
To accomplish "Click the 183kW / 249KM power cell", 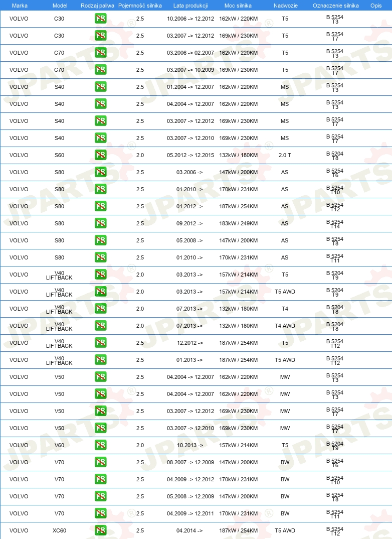I will [238, 223].
